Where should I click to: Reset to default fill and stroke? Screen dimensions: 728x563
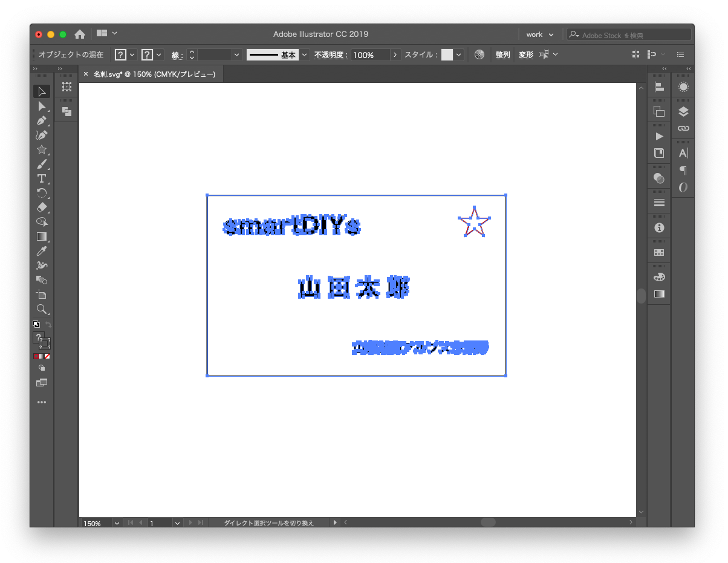tap(36, 325)
